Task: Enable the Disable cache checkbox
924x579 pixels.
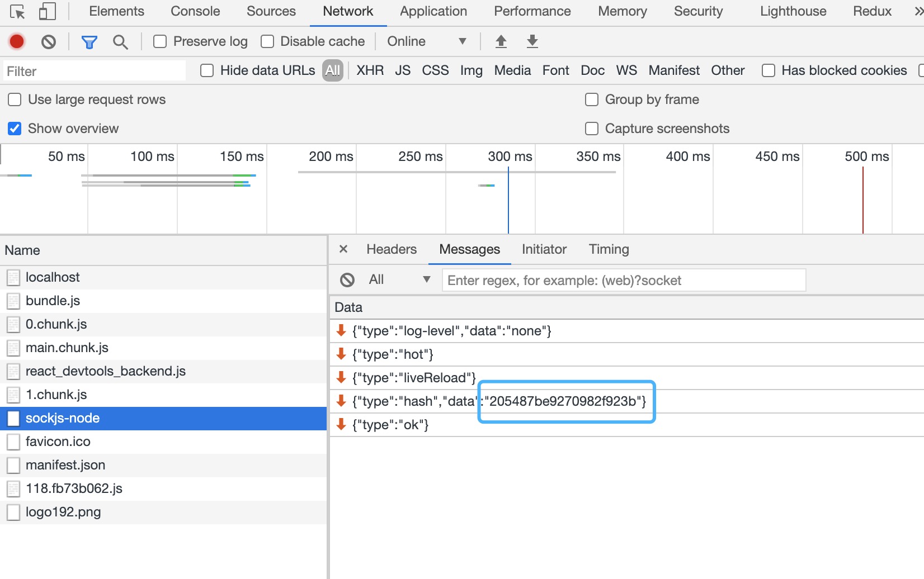Action: pos(267,41)
